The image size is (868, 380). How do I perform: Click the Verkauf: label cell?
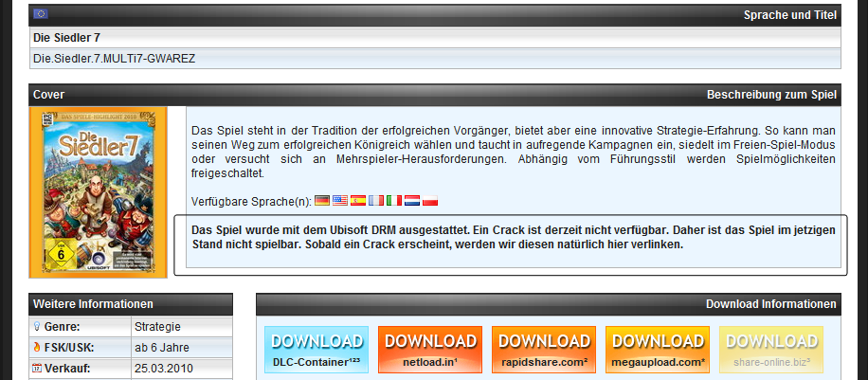point(81,369)
